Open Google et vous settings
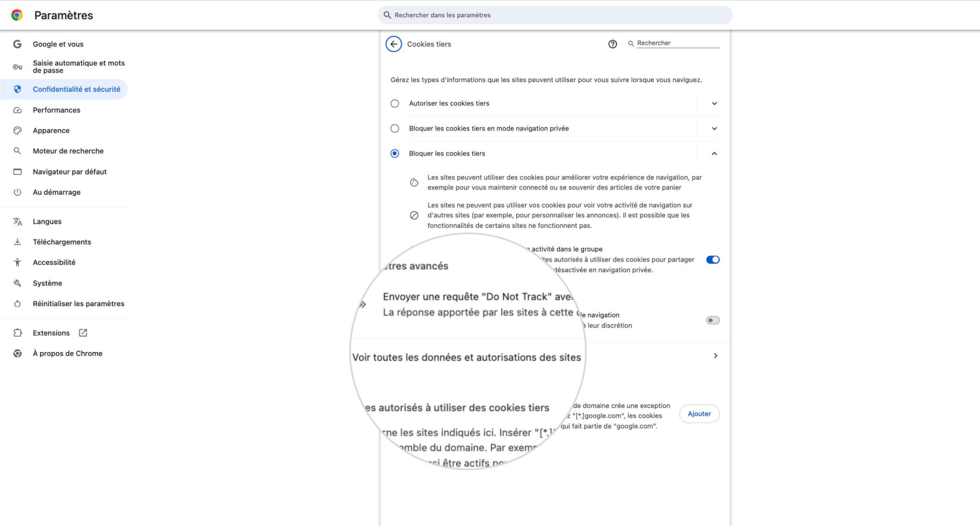 pyautogui.click(x=58, y=44)
